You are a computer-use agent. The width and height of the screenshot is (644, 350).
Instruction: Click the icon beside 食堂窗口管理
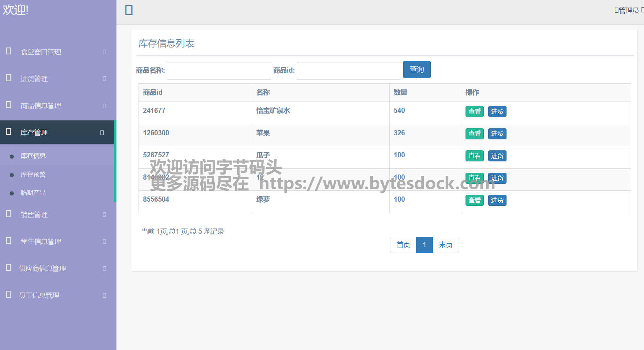click(x=9, y=51)
